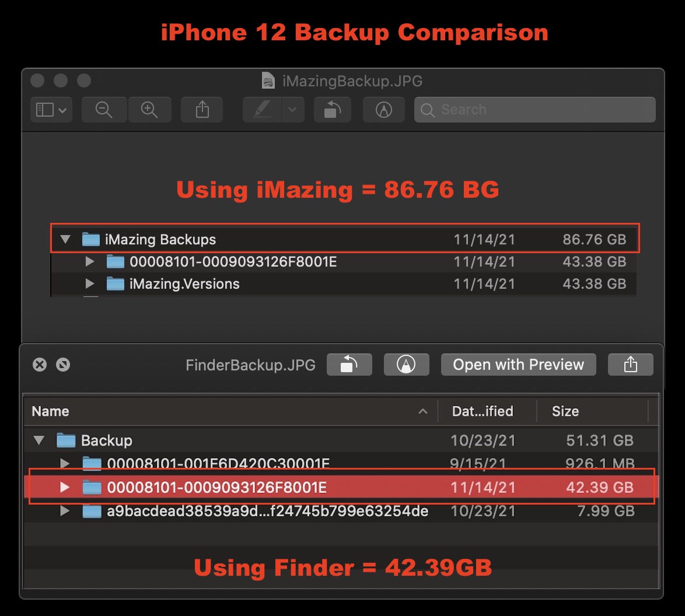The image size is (685, 616).
Task: Select the Highlight pen tool
Action: [263, 110]
